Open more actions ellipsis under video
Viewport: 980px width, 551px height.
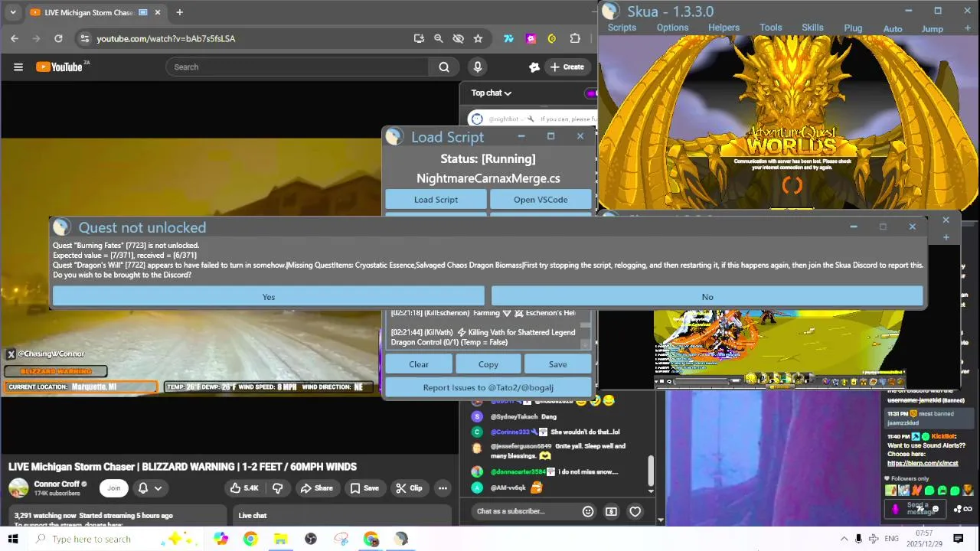tap(443, 488)
